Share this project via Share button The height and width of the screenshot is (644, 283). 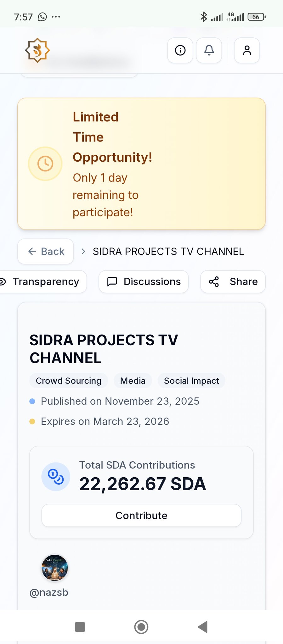[233, 282]
